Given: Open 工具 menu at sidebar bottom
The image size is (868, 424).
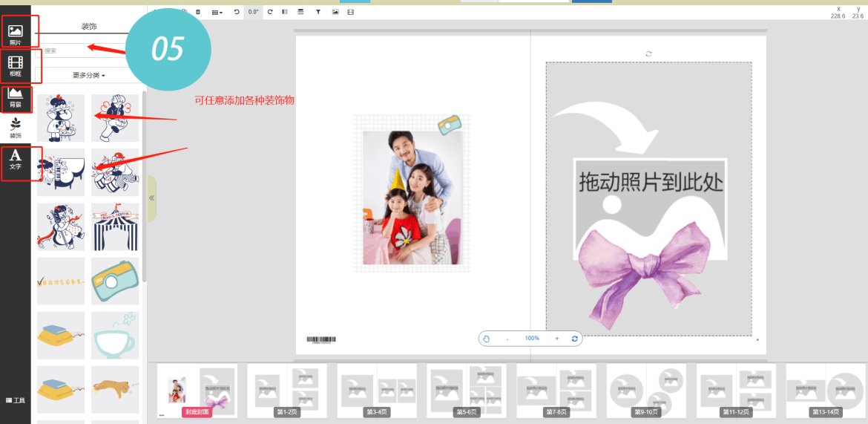Looking at the screenshot, I should (x=15, y=400).
